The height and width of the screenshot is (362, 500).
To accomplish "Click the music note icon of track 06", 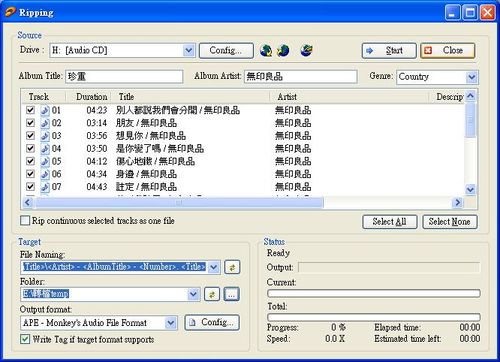I will click(x=45, y=174).
